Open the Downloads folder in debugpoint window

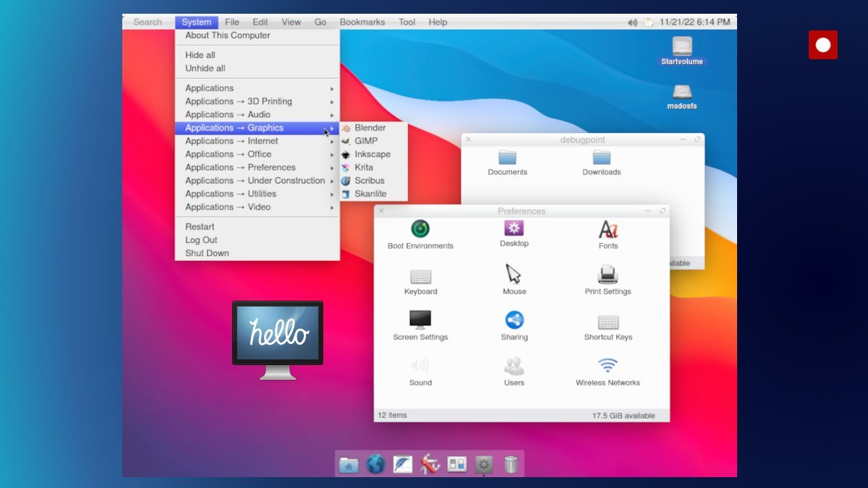pos(601,160)
